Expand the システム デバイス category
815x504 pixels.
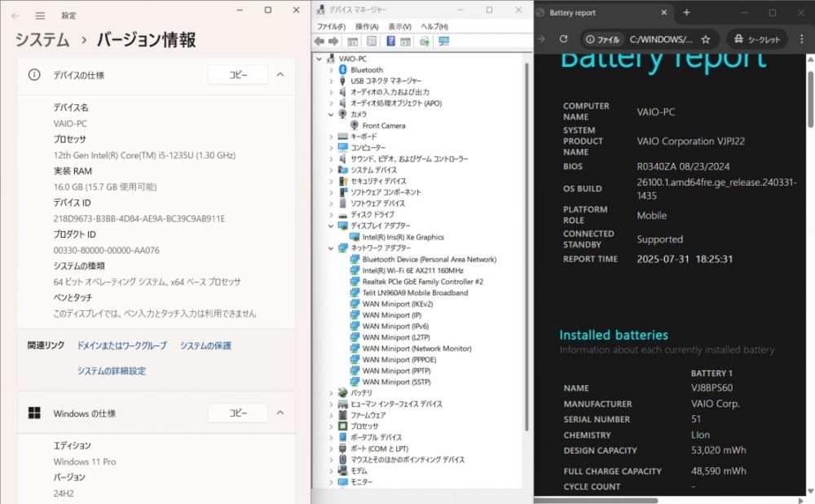[331, 169]
